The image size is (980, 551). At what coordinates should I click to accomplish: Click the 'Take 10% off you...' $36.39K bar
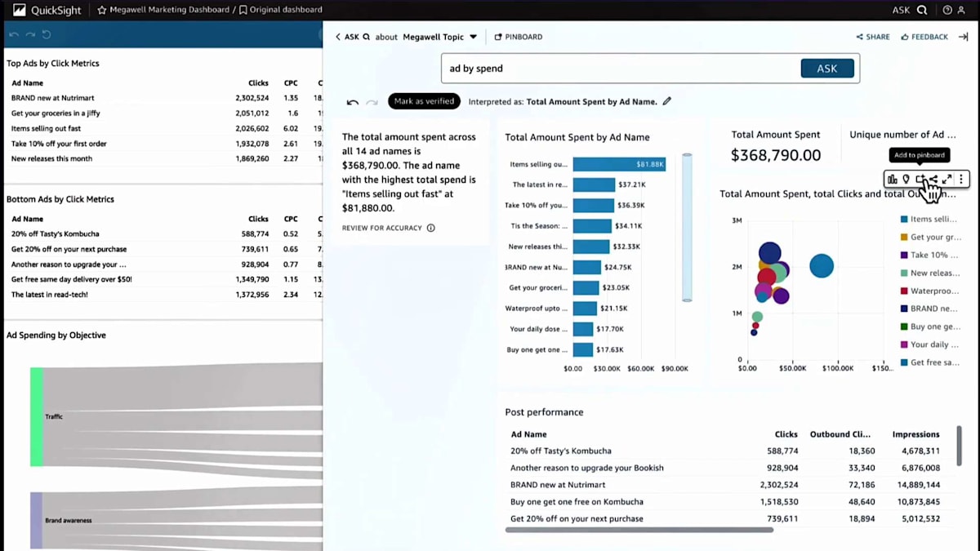click(593, 205)
